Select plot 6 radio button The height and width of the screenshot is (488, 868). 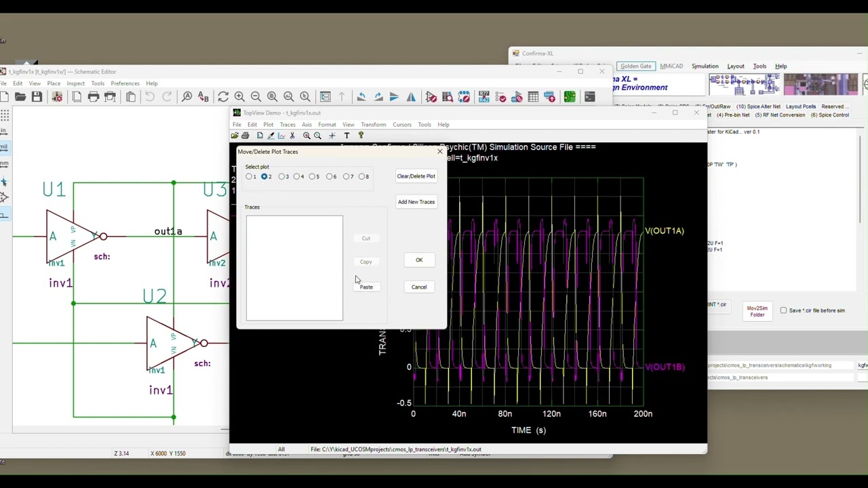330,177
